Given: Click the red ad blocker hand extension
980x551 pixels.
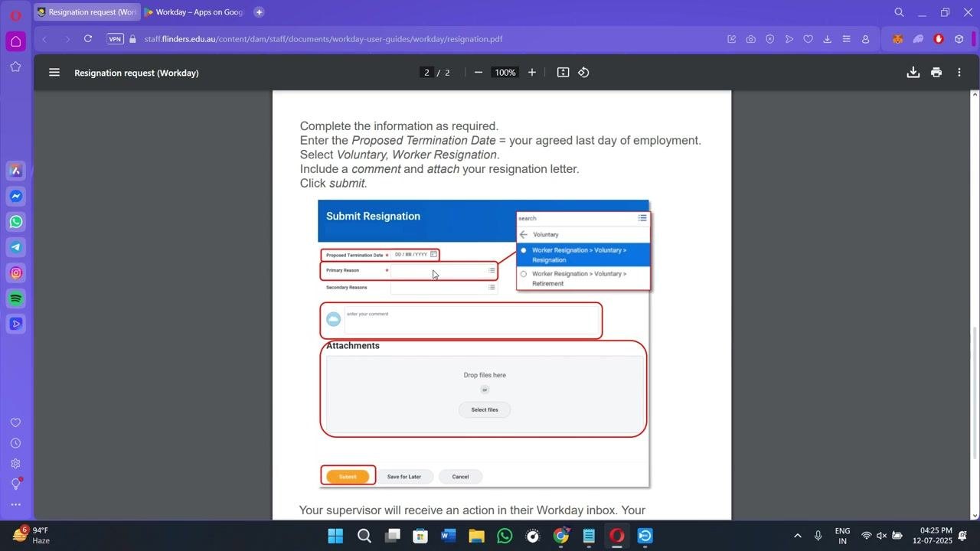Looking at the screenshot, I should tap(939, 39).
